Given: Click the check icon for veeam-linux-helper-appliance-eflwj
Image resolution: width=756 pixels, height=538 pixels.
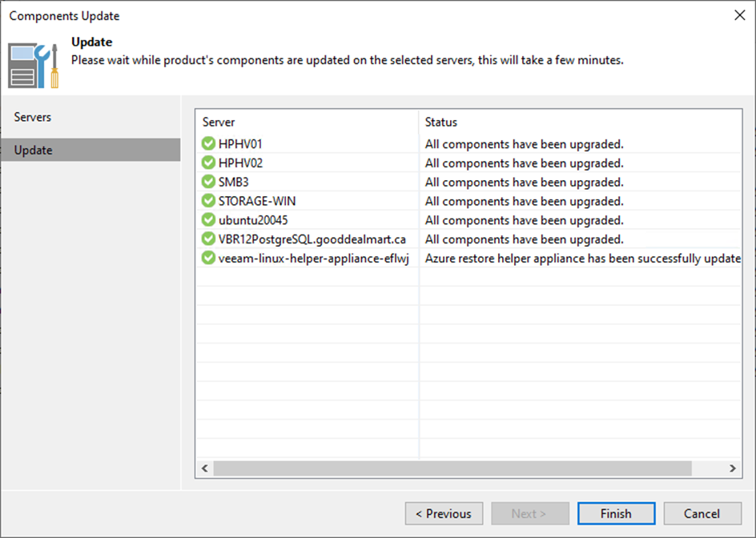Looking at the screenshot, I should pyautogui.click(x=209, y=258).
